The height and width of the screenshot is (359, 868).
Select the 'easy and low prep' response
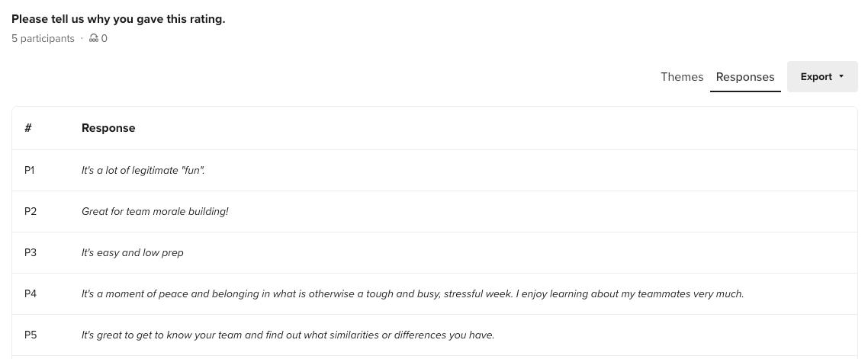tap(133, 253)
